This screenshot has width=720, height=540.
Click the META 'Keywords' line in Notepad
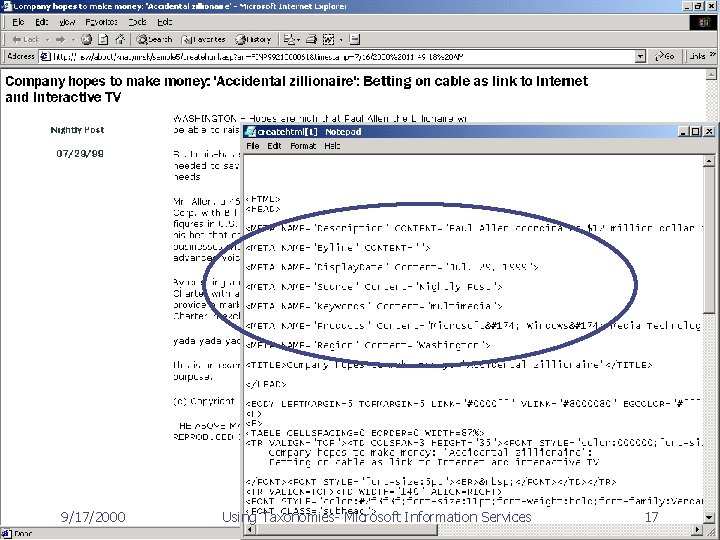(374, 306)
